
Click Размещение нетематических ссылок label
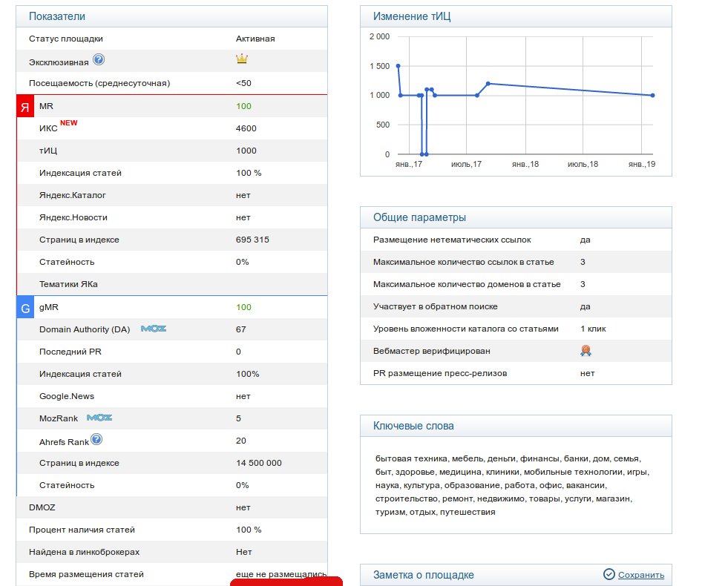[452, 240]
